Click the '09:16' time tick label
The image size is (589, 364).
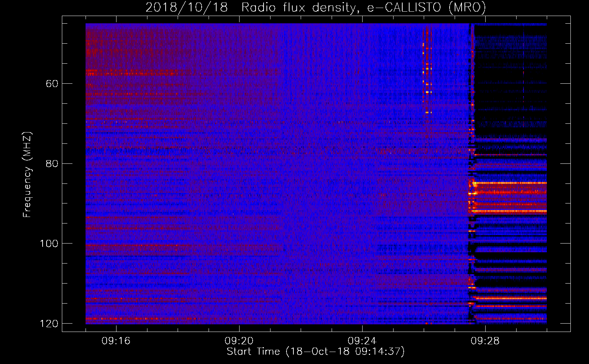(116, 341)
